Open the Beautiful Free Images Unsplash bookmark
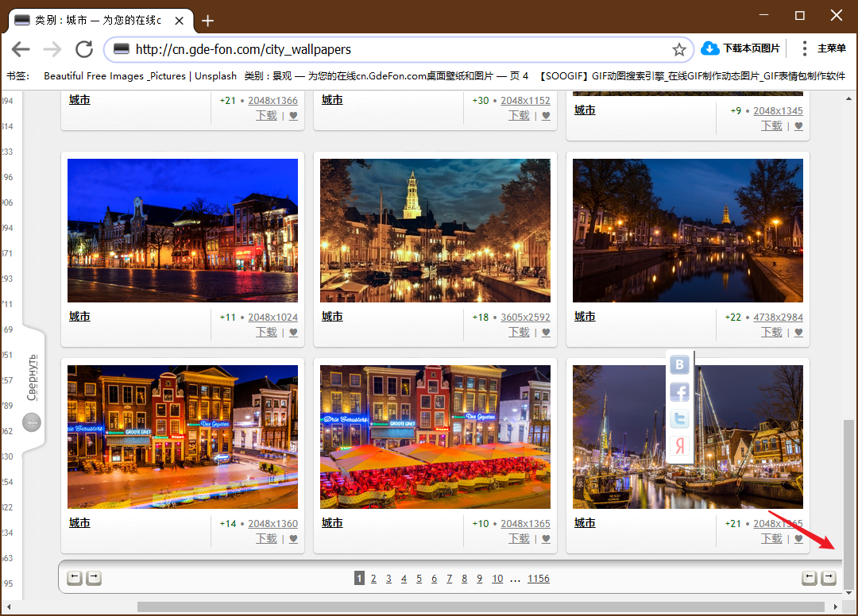858x616 pixels. (140, 76)
